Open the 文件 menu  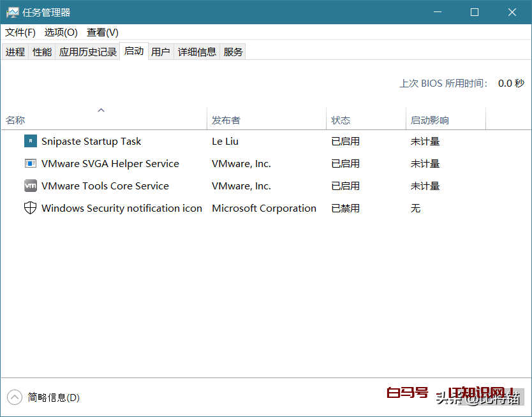[x=19, y=32]
